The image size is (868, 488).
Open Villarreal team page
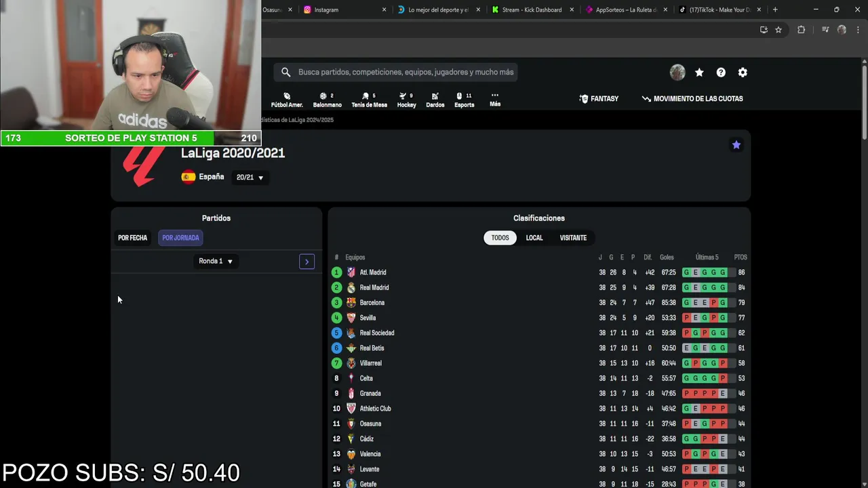370,363
